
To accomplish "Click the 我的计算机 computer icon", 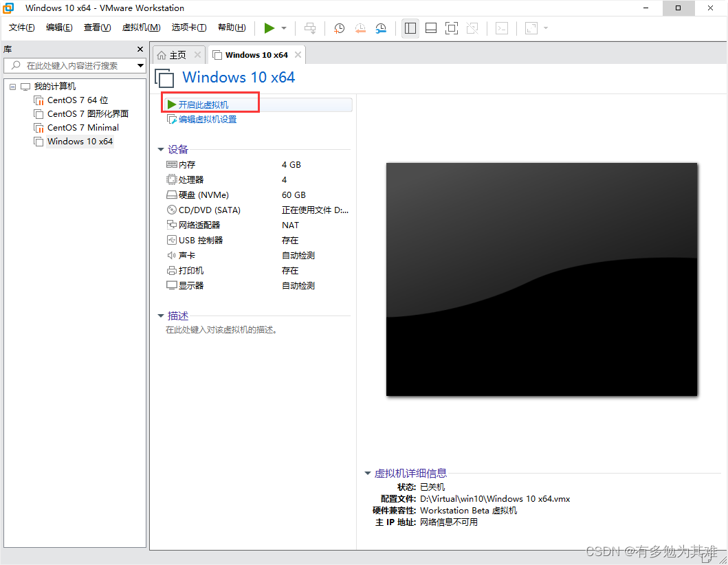I will point(25,87).
